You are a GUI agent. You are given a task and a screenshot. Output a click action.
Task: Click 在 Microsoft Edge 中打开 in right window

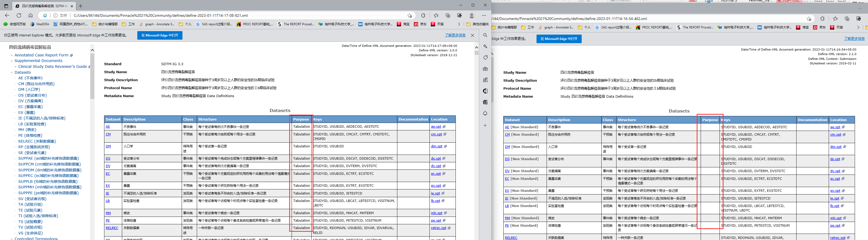pyautogui.click(x=559, y=39)
